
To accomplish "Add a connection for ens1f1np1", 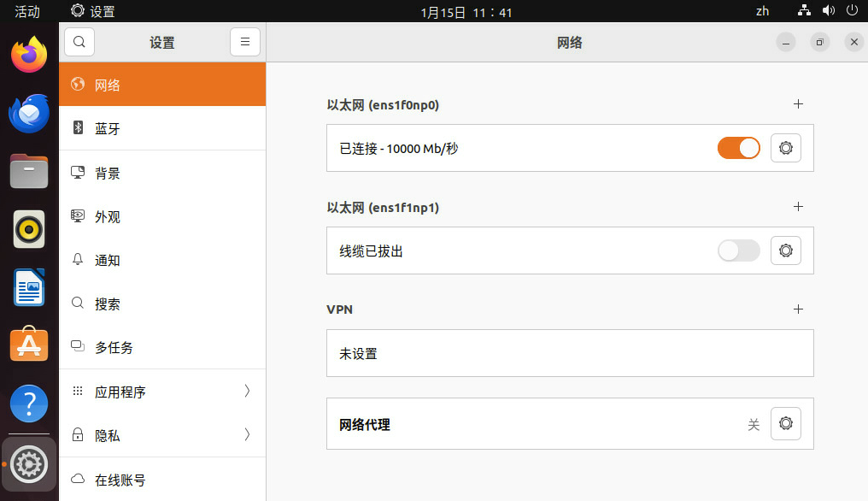I will [x=798, y=207].
